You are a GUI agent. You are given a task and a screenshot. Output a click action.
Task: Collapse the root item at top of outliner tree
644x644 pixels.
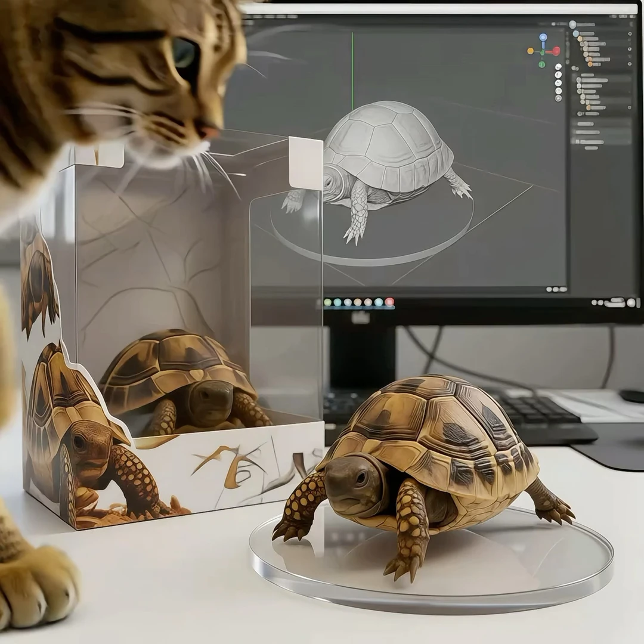572,24
